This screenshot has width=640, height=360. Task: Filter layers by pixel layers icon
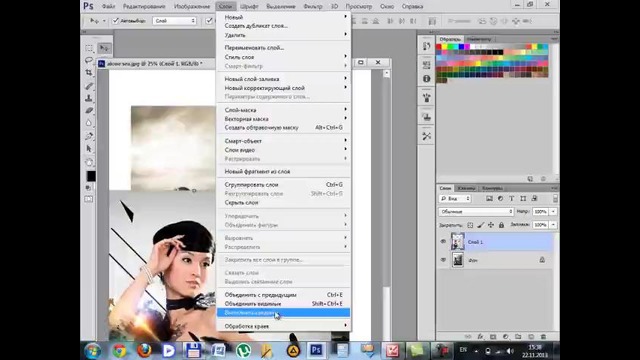(489, 198)
